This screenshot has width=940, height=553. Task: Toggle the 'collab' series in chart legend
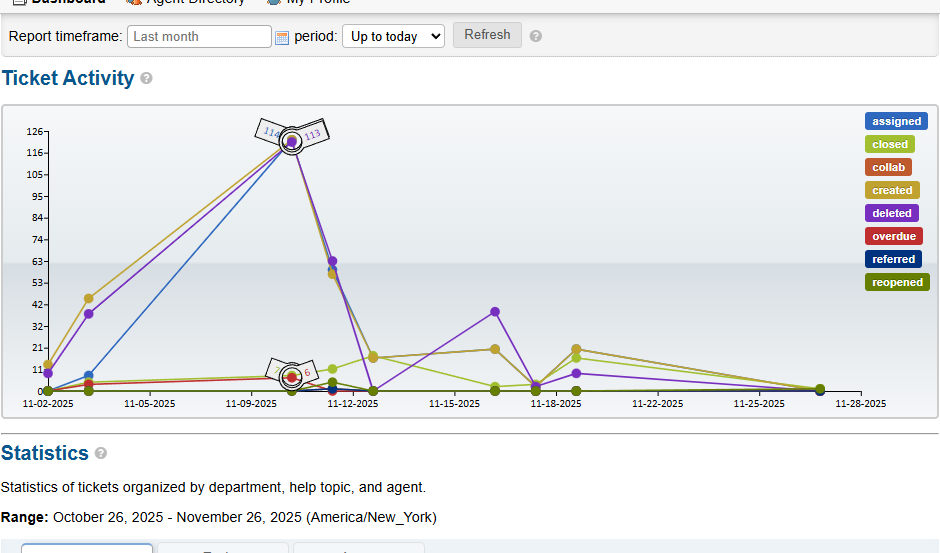888,167
